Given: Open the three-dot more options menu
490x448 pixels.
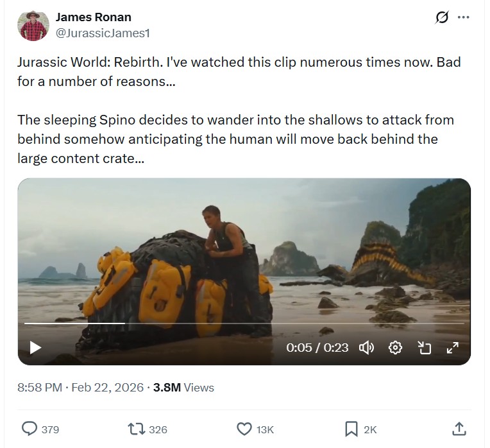Looking at the screenshot, I should (x=463, y=18).
